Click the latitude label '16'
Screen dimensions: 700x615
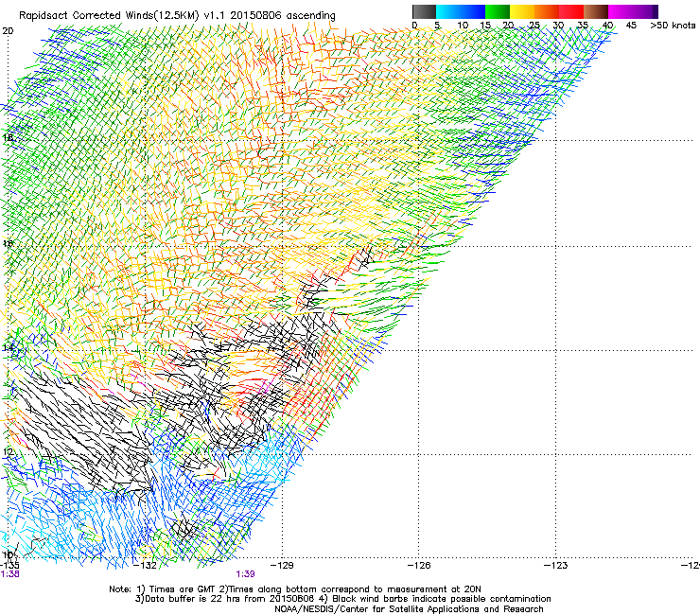pos(8,243)
